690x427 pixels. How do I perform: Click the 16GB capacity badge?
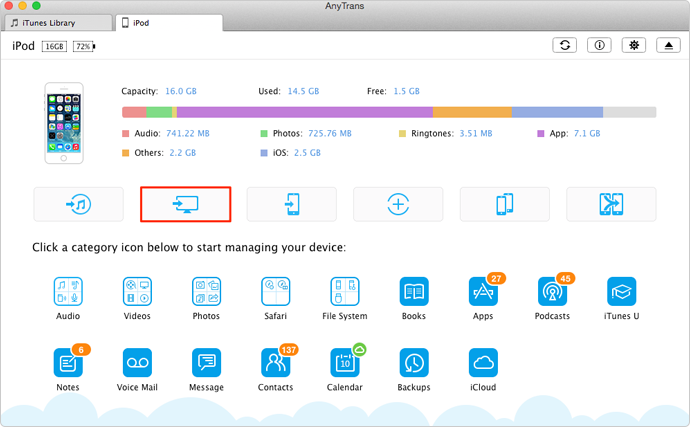(x=54, y=46)
